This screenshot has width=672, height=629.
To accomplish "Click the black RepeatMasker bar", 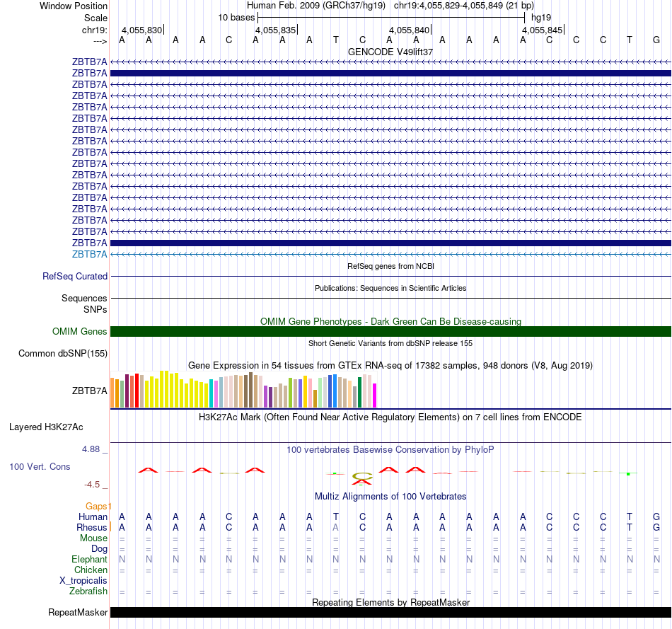I will coord(390,612).
